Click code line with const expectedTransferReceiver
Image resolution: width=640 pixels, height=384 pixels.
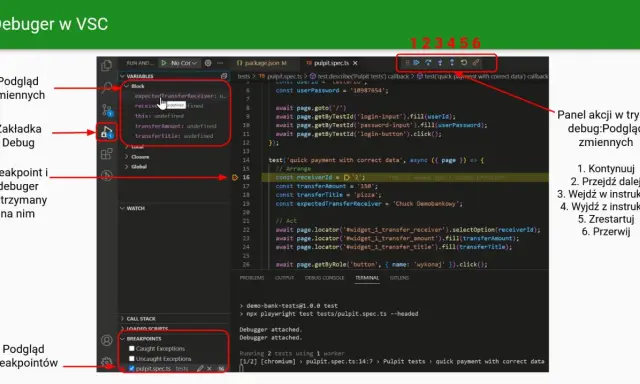click(369, 204)
